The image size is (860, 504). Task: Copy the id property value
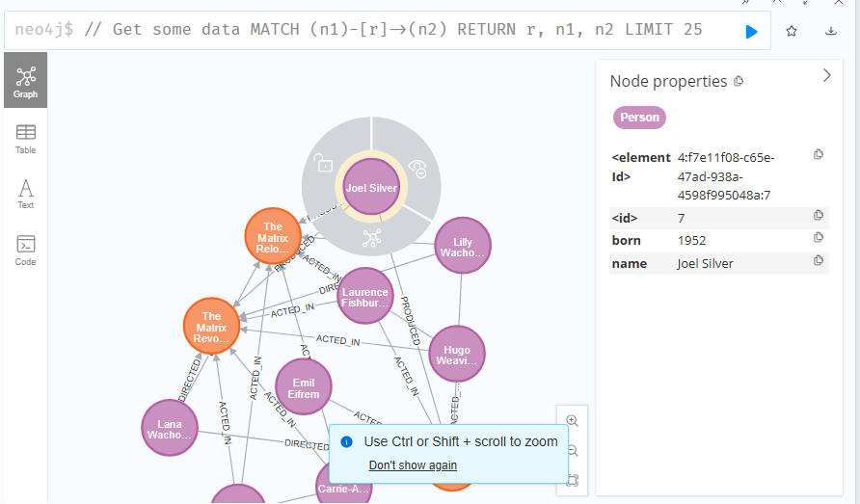[819, 215]
